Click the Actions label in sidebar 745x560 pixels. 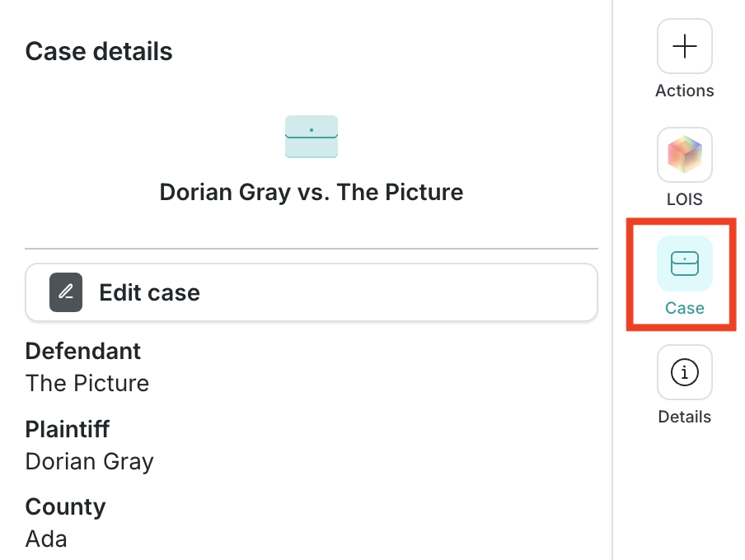click(684, 91)
